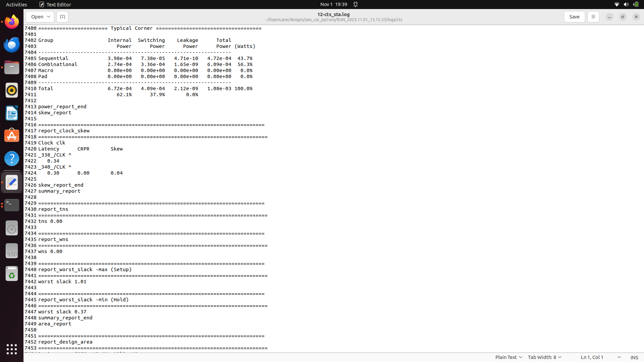Show Applications grid button
The height and width of the screenshot is (362, 644).
click(12, 349)
